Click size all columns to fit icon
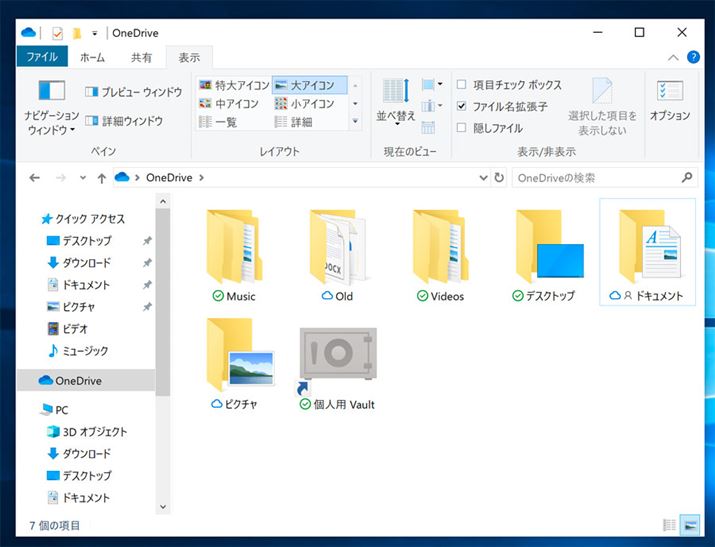The width and height of the screenshot is (715, 547). tap(428, 128)
